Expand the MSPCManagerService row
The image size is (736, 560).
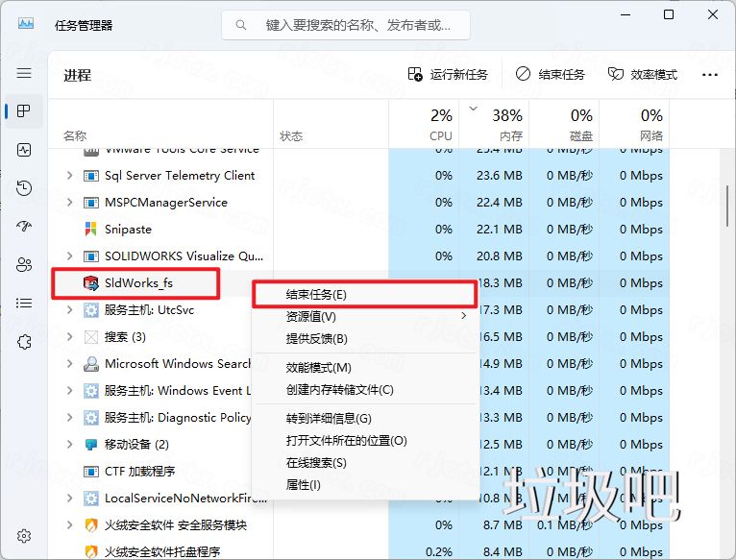click(x=69, y=203)
